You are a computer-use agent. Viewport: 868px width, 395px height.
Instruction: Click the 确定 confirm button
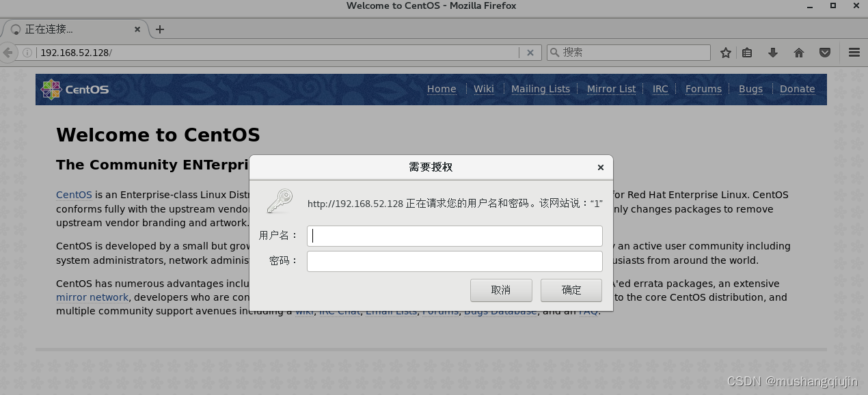571,290
